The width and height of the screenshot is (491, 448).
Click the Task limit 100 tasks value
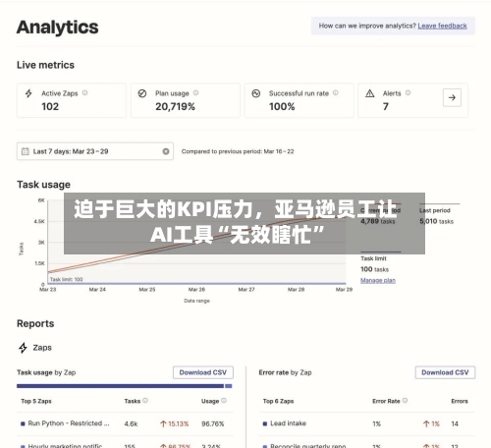pos(375,269)
